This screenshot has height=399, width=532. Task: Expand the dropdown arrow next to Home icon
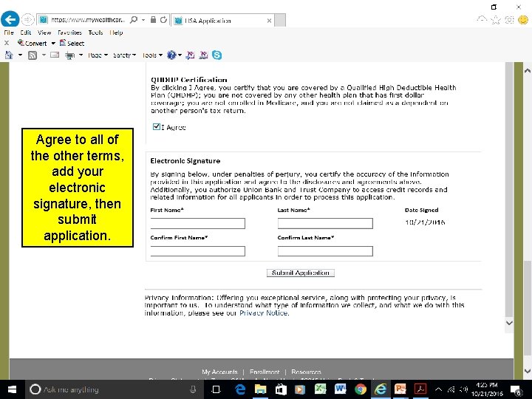[x=21, y=55]
